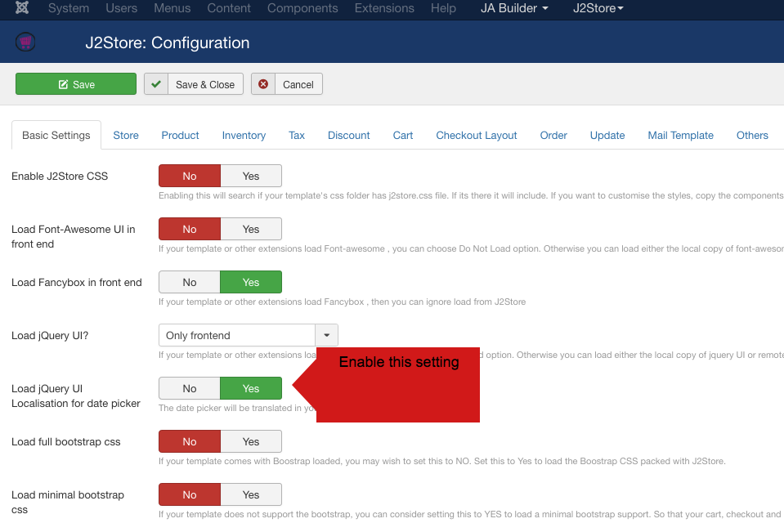Click the 'J2Store: Configuration' page title
784x532 pixels.
click(168, 43)
